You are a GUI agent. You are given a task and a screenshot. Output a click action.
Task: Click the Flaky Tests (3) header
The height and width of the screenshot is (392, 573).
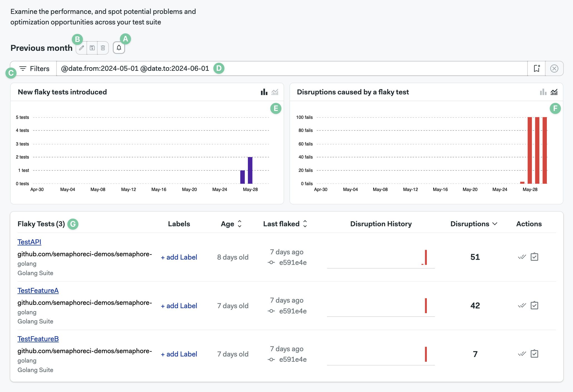pyautogui.click(x=41, y=224)
